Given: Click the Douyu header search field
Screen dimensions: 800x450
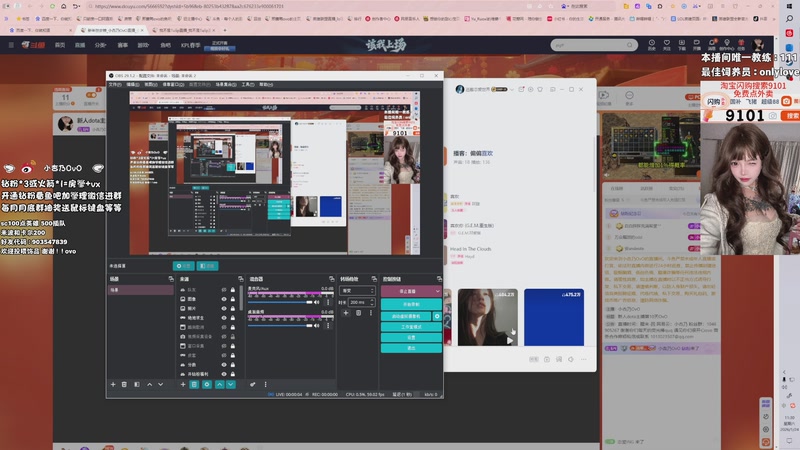Looking at the screenshot, I should point(594,45).
